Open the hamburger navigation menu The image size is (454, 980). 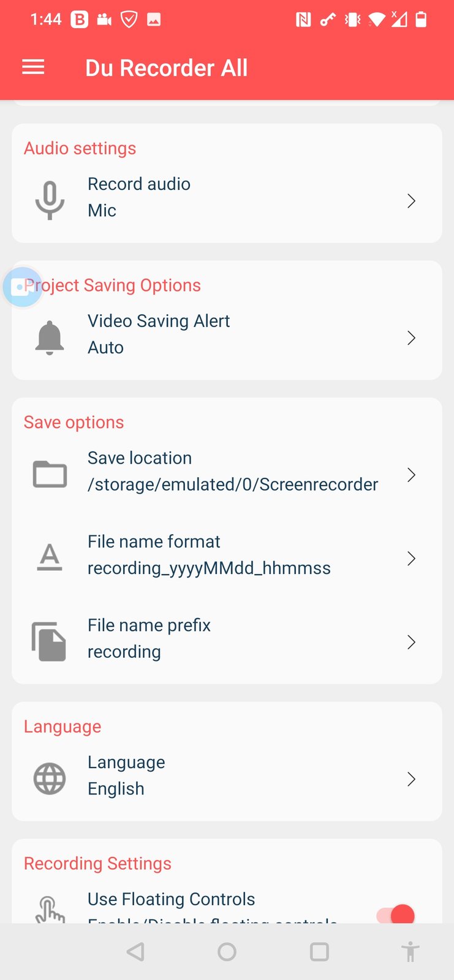[33, 67]
